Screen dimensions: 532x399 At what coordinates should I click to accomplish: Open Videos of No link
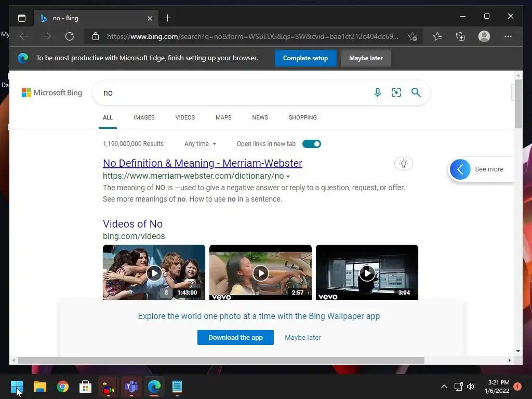point(132,224)
